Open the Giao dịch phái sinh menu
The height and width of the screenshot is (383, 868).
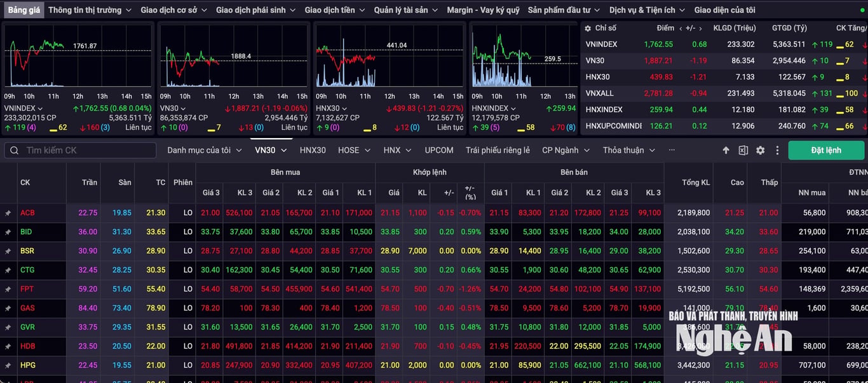pyautogui.click(x=255, y=10)
